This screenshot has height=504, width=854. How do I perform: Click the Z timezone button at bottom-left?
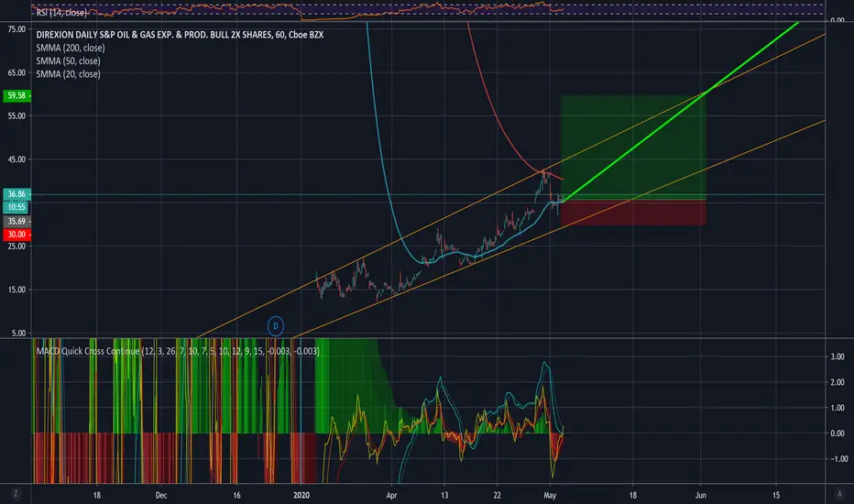16,494
